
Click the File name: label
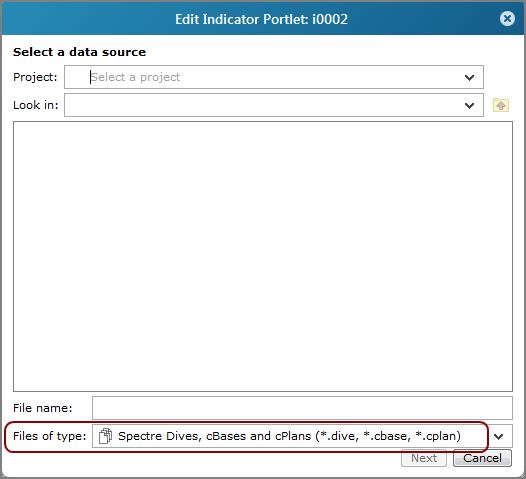pyautogui.click(x=43, y=408)
